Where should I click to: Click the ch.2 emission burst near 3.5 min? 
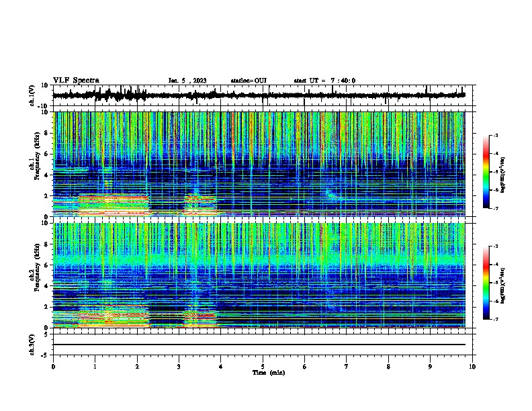200,318
